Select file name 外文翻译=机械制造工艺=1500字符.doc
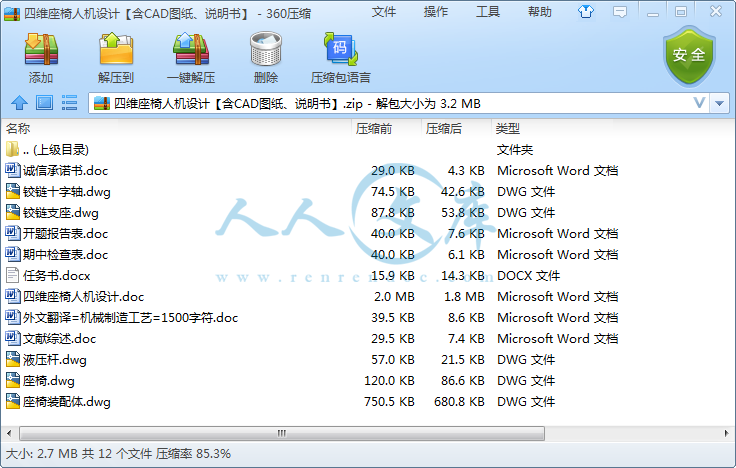The width and height of the screenshot is (736, 468). coord(130,318)
